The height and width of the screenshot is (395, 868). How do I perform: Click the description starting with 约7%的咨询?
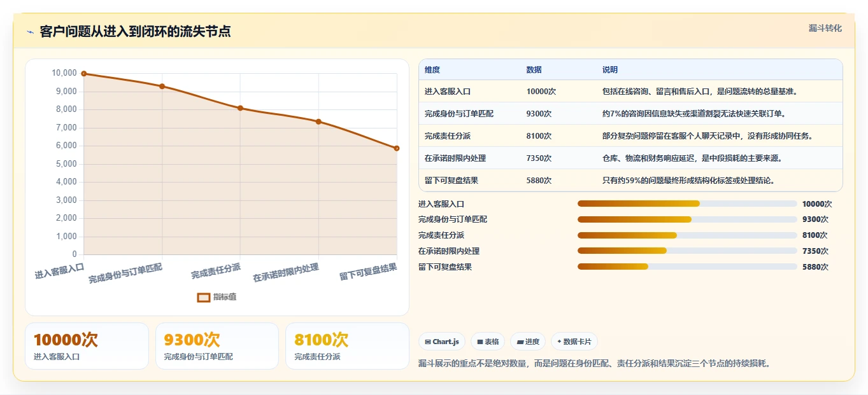(694, 114)
